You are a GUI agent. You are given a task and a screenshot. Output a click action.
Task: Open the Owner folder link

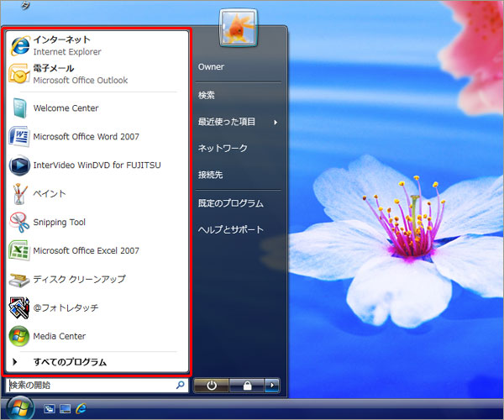coord(211,67)
